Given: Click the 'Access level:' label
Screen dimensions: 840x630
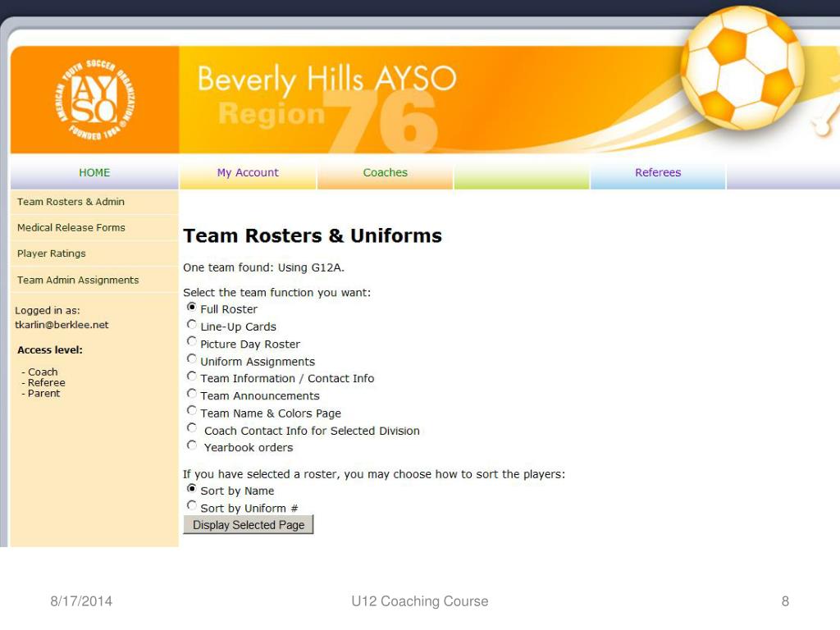Looking at the screenshot, I should click(50, 349).
